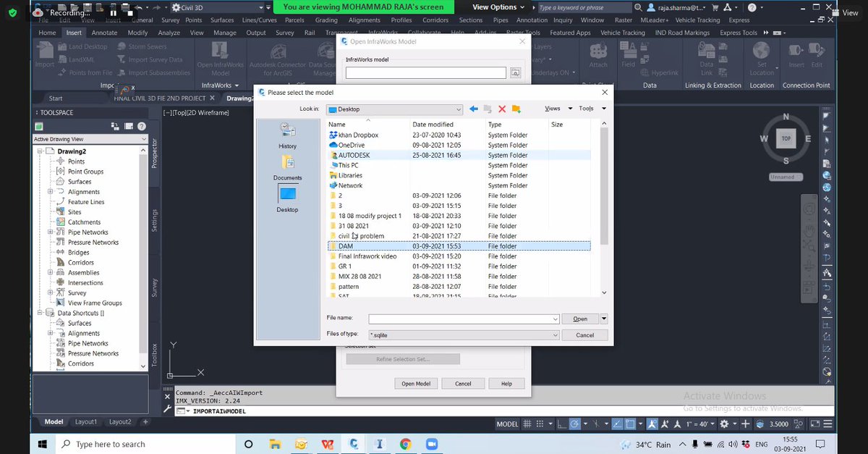Image resolution: width=868 pixels, height=454 pixels.
Task: Toggle object snap tracking in status bar
Action: (x=618, y=424)
